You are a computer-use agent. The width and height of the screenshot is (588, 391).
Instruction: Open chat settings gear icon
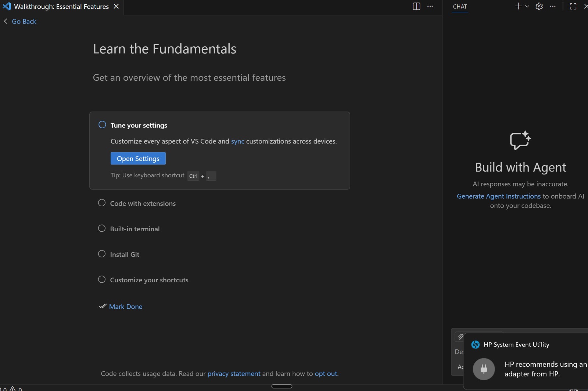pos(539,6)
